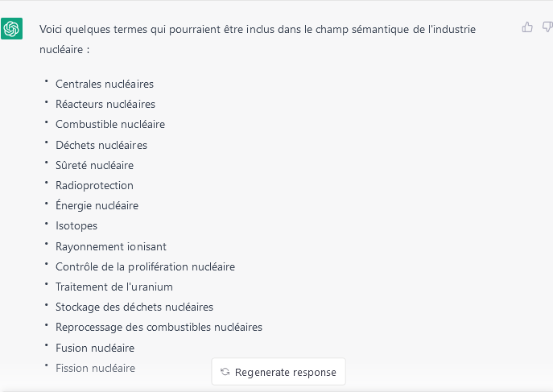Click the Énergie nucléaire bullet
The width and height of the screenshot is (553, 392).
tap(97, 205)
